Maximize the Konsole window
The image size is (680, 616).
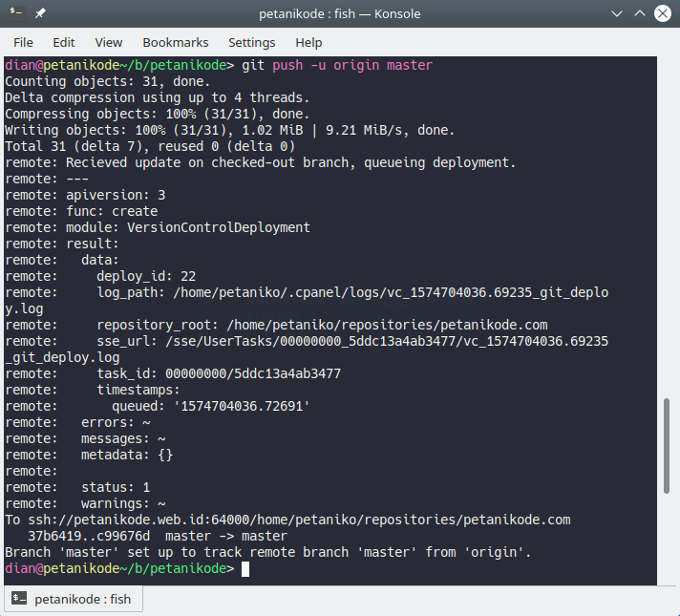637,14
